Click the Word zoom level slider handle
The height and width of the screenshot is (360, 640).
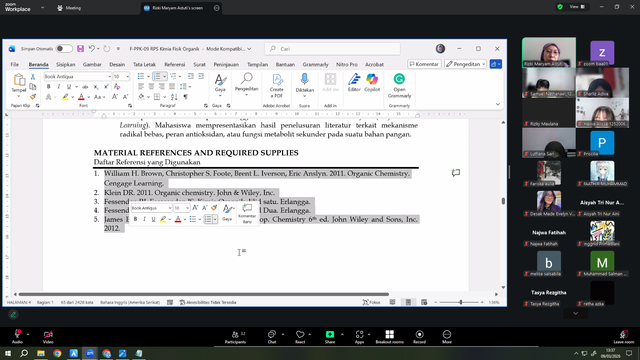[x=461, y=302]
